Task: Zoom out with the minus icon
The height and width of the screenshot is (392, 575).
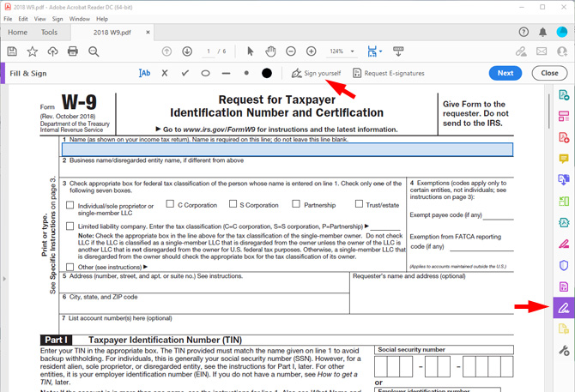Action: pos(291,51)
